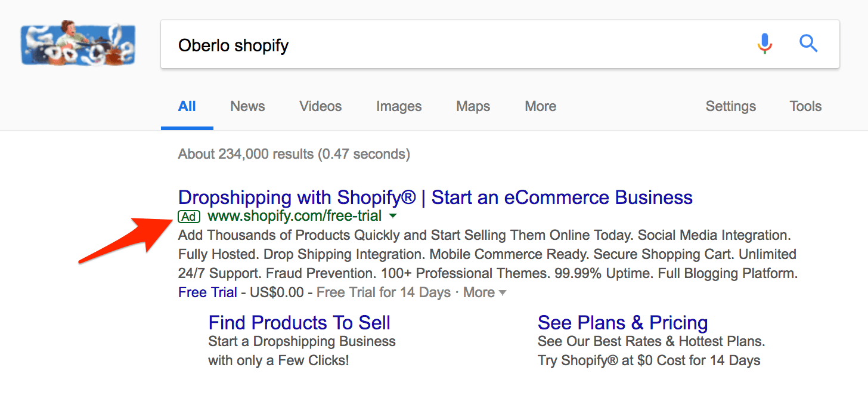868x395 pixels.
Task: Click the green Ad badge
Action: point(189,216)
